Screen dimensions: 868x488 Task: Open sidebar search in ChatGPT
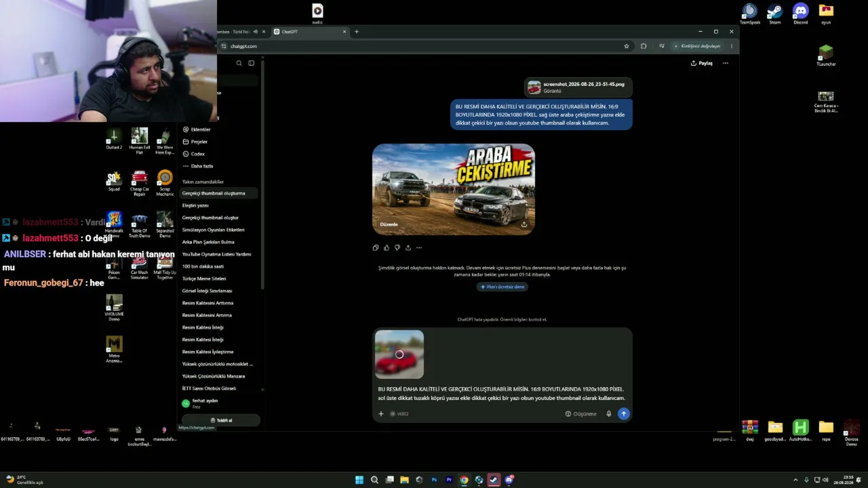(239, 63)
